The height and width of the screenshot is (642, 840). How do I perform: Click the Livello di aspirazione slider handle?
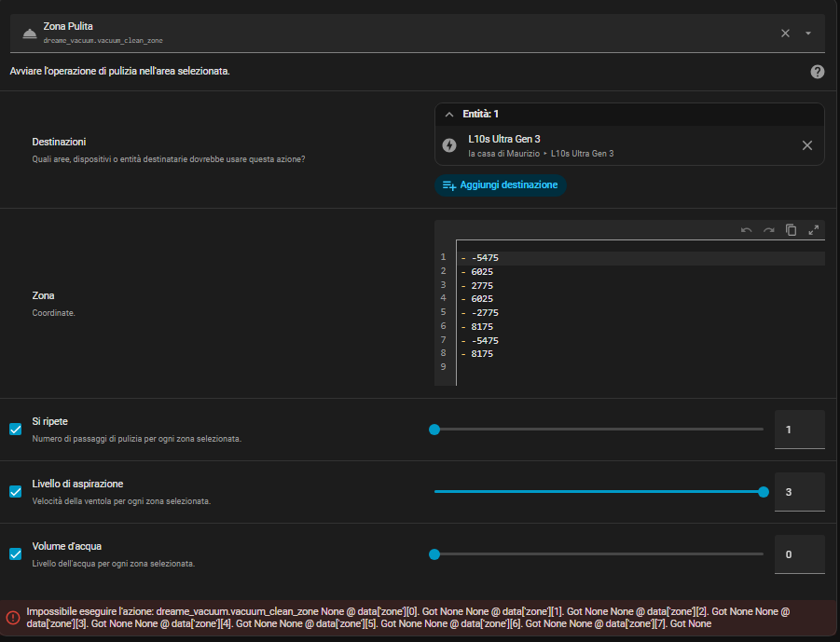pyautogui.click(x=764, y=492)
